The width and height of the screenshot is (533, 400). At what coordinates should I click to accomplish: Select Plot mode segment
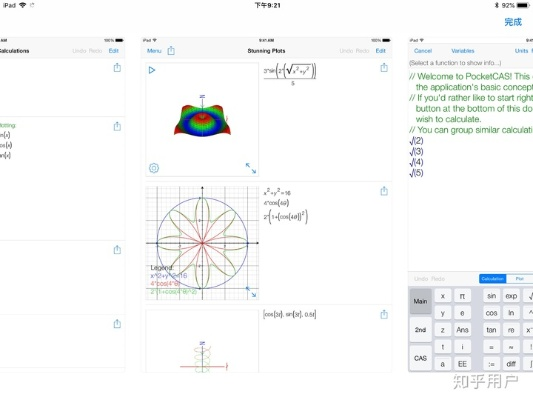click(x=519, y=279)
